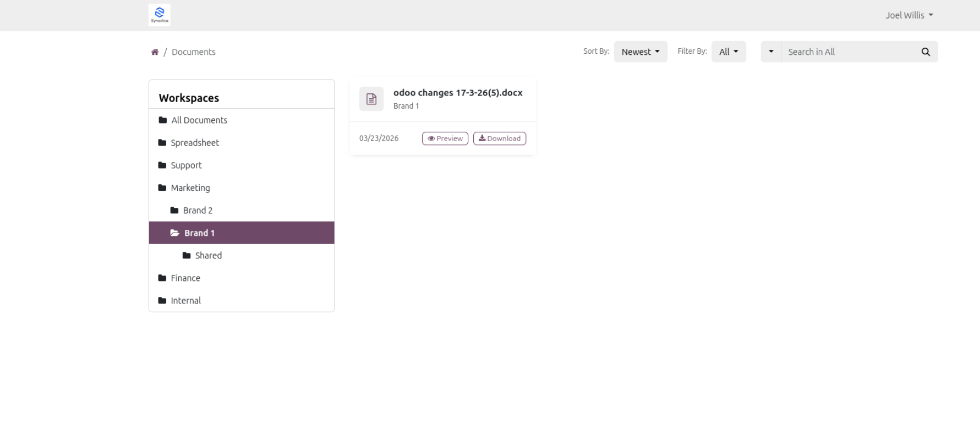Preview the odoo changes document
The height and width of the screenshot is (434, 980).
click(x=445, y=138)
